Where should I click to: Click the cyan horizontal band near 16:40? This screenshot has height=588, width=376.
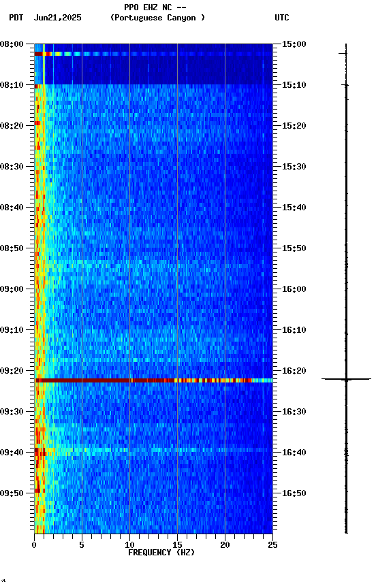153,450
